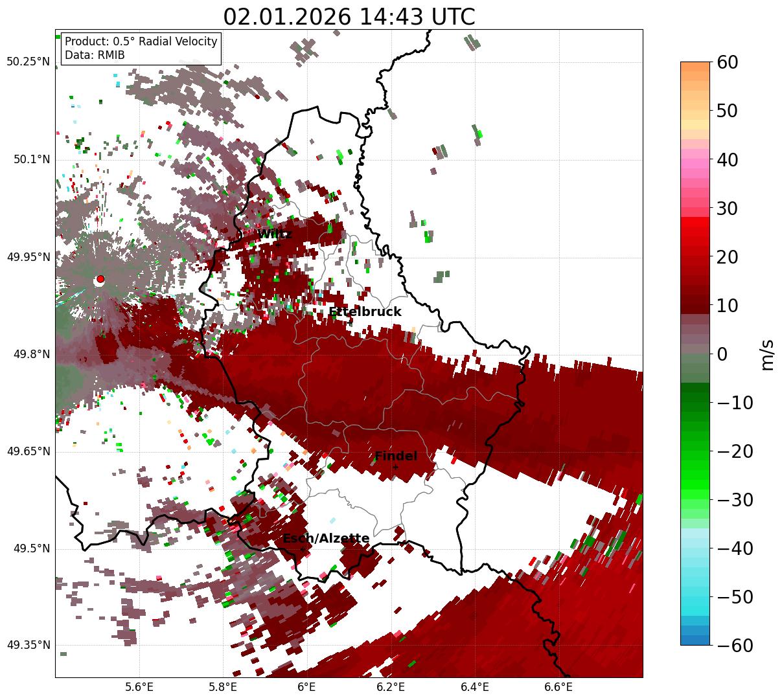Click the 6.4°E longitude tick label

tap(475, 686)
